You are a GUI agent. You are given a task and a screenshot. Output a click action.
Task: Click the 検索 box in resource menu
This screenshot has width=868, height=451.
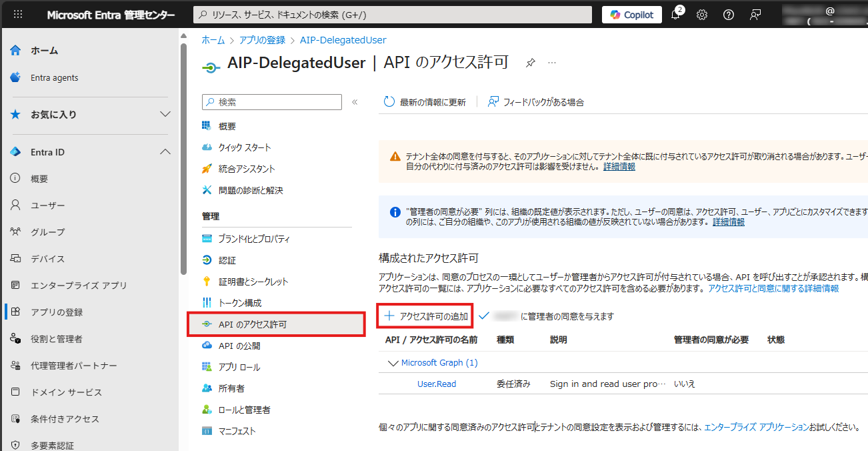[272, 102]
